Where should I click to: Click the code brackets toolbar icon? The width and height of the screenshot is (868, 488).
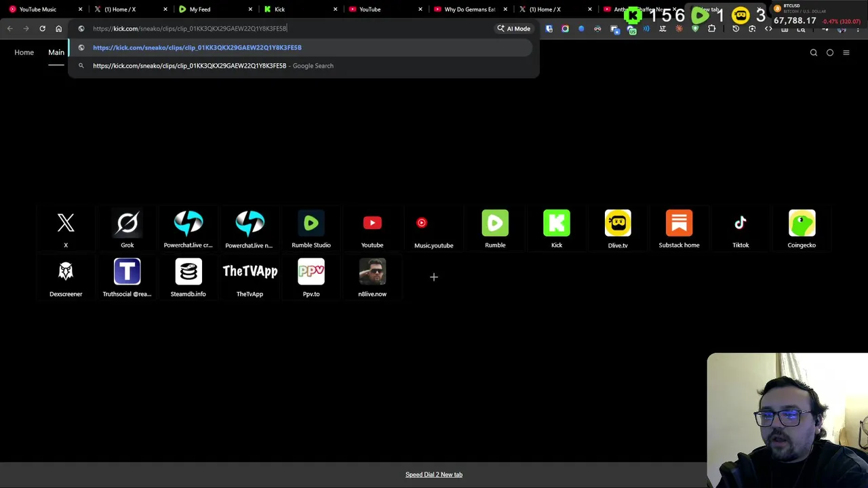(768, 28)
